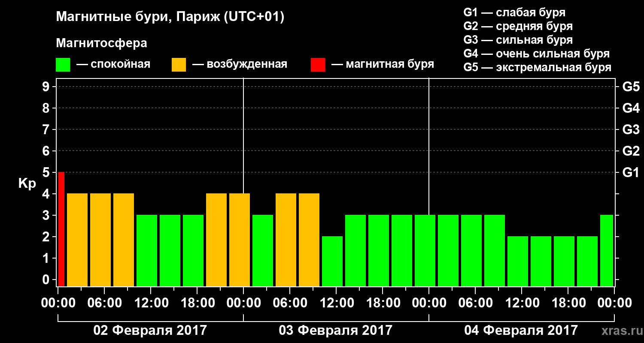
Task: Select the chart title 'Магнитные бури, Париж (UTC+01)'
Action: 170,17
